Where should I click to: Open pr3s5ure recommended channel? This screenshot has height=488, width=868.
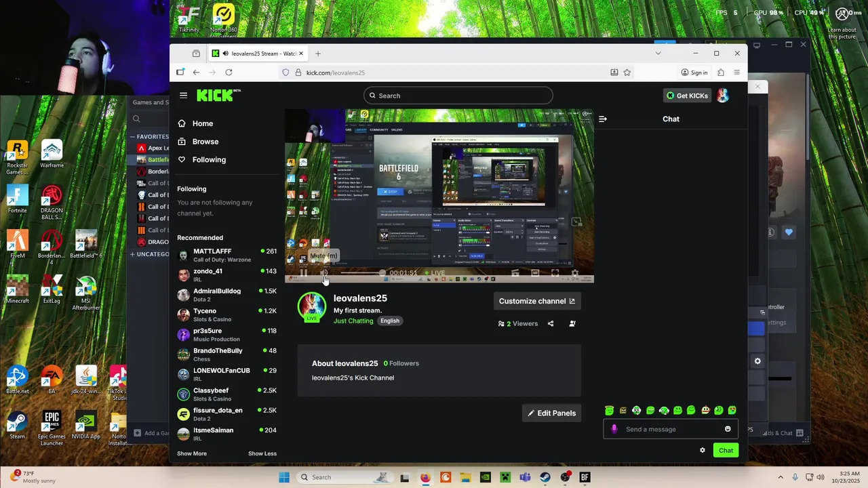pos(226,334)
